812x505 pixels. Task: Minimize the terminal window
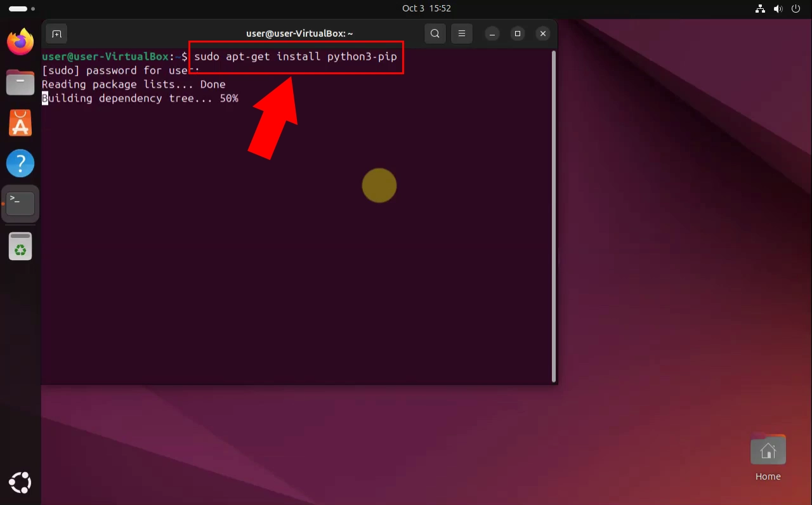tap(492, 34)
